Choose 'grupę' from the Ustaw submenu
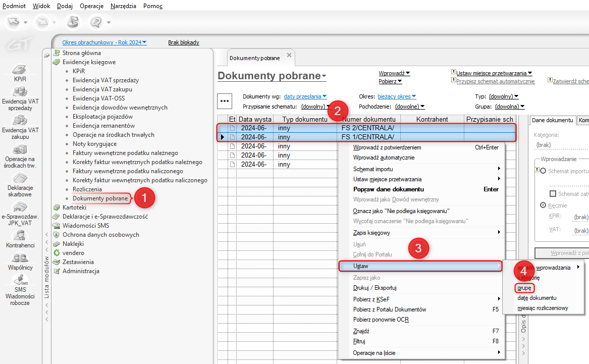This screenshot has width=589, height=364. (x=524, y=288)
